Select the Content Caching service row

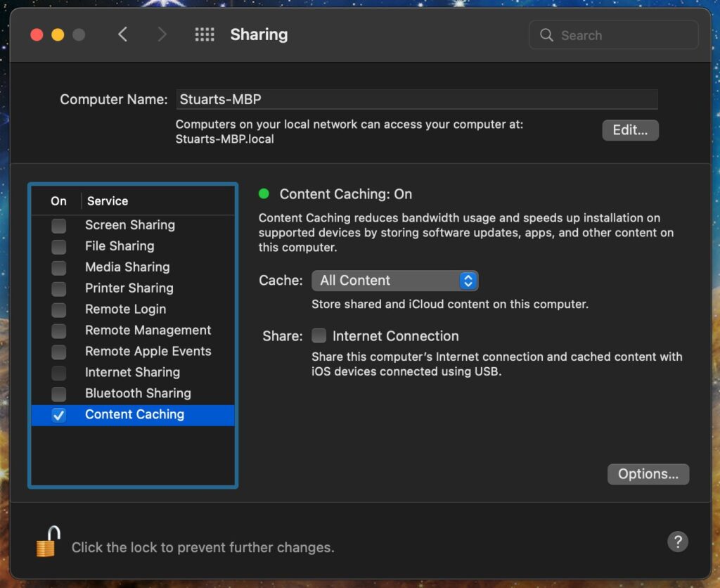pyautogui.click(x=133, y=415)
